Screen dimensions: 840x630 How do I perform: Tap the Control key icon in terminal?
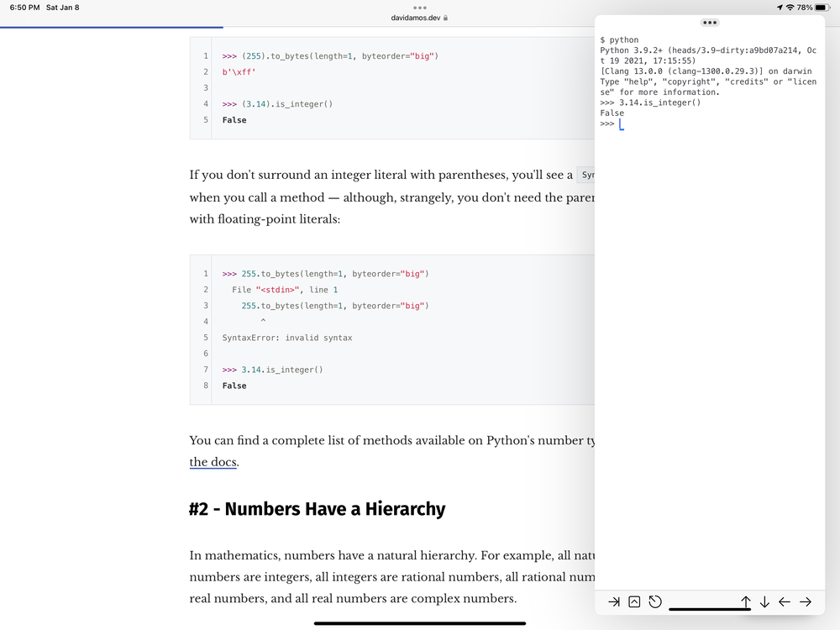tap(634, 602)
